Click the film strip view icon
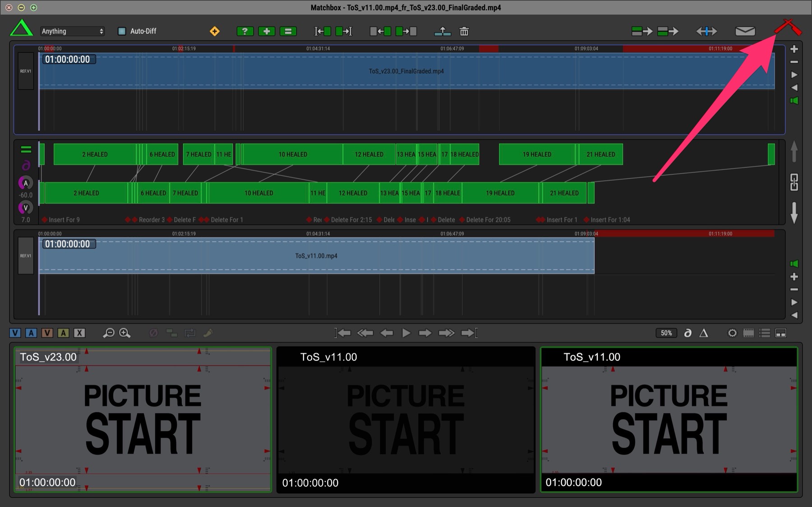Viewport: 812px width, 507px height. [x=749, y=333]
